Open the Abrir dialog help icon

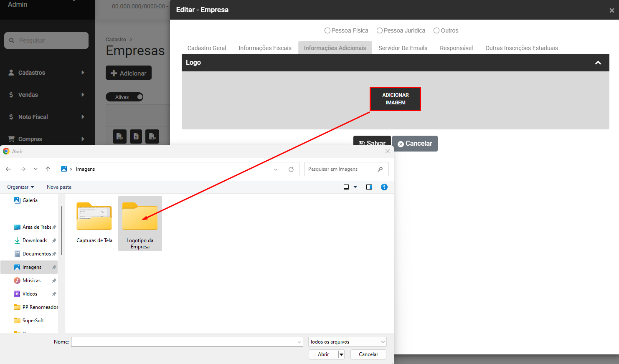(x=384, y=187)
